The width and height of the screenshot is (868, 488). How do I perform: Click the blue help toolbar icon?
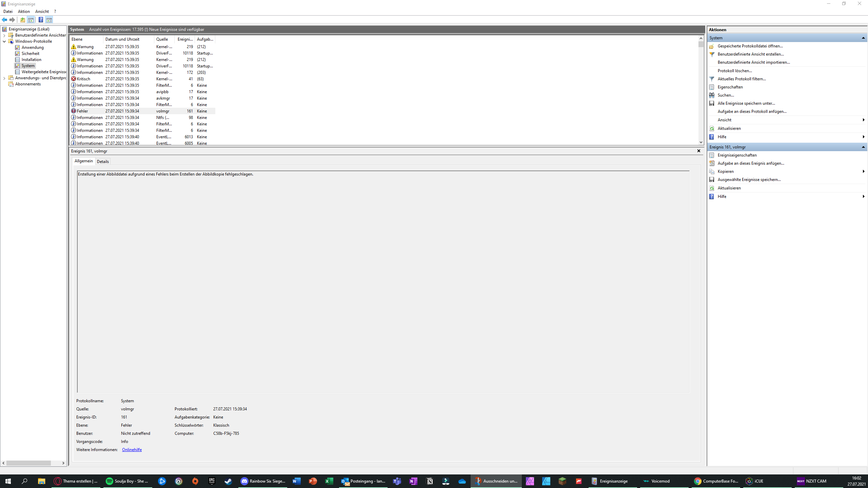[41, 20]
